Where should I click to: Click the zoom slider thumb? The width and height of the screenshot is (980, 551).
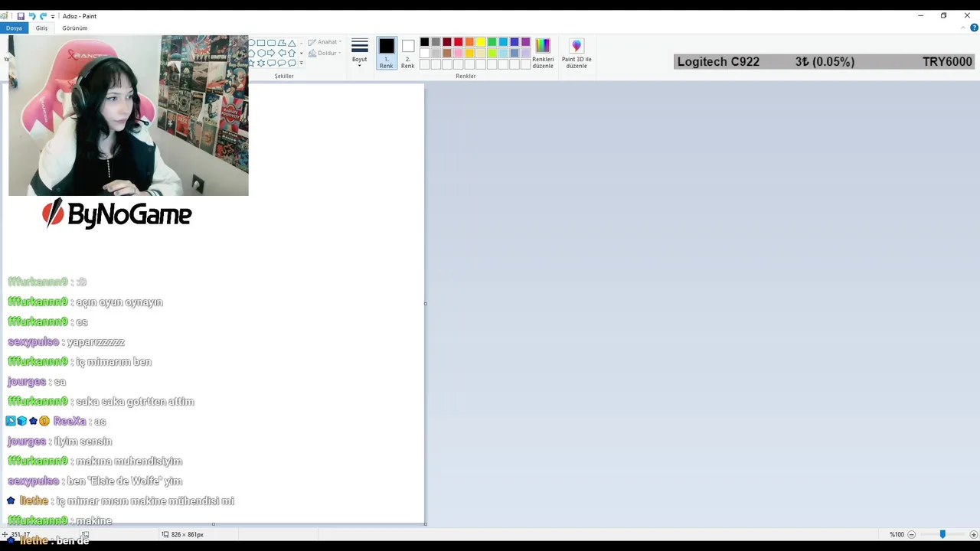coord(942,534)
